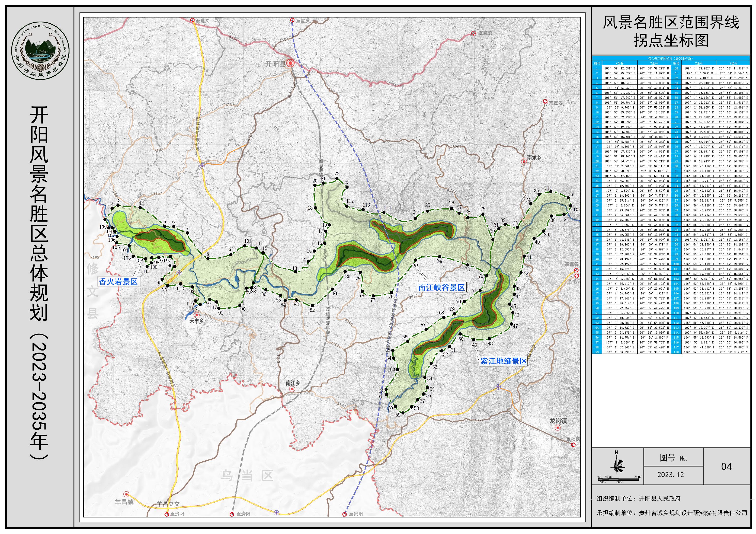Click the 至重庆 railway direction marker
This screenshot has width=756, height=534.
tap(292, 20)
